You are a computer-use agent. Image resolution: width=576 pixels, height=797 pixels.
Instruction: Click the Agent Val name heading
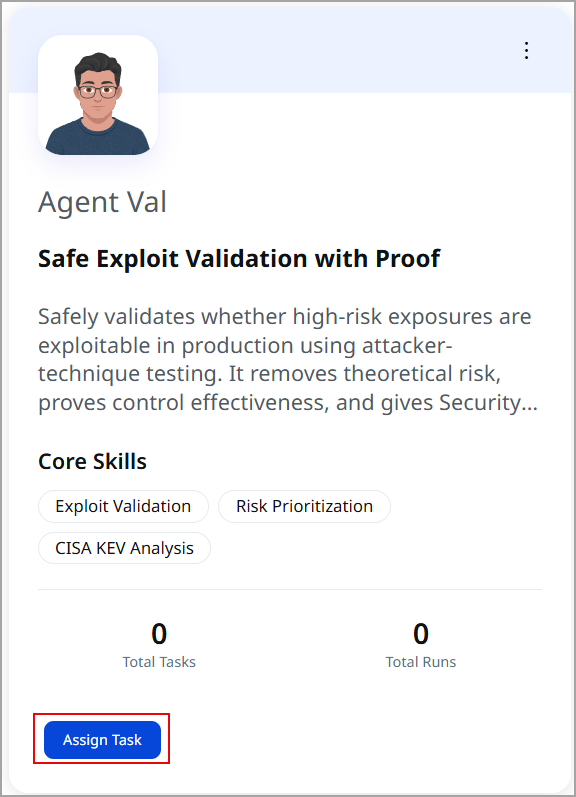click(102, 202)
